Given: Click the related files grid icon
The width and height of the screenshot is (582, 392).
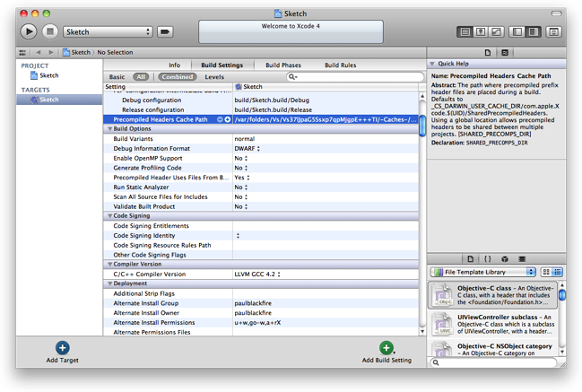Looking at the screenshot, I should tap(22, 52).
